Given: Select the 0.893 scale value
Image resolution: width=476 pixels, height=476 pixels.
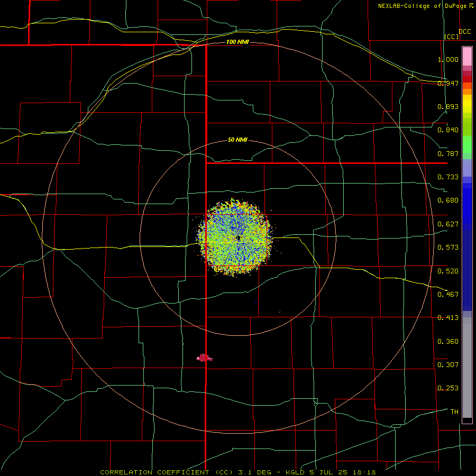Looking at the screenshot, I should [x=448, y=106].
